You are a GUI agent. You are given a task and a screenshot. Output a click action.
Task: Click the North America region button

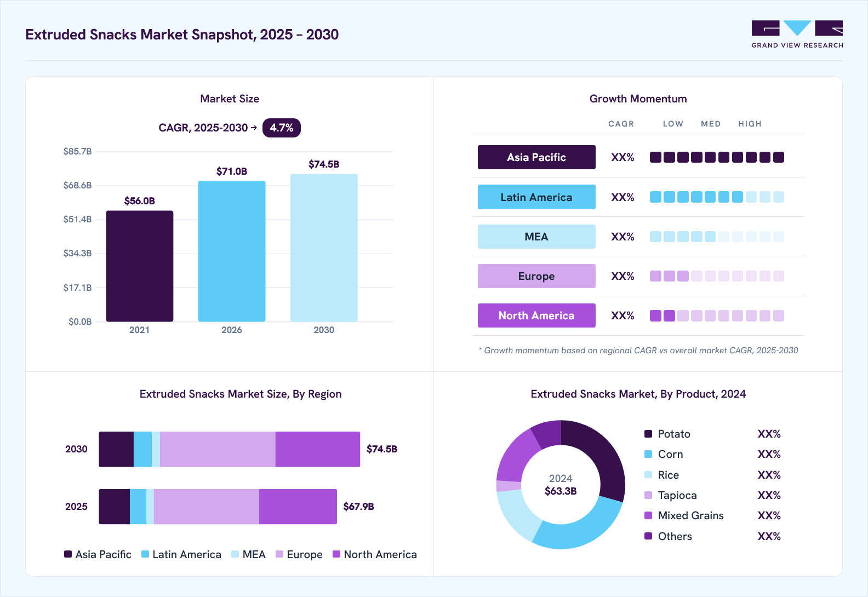click(536, 315)
